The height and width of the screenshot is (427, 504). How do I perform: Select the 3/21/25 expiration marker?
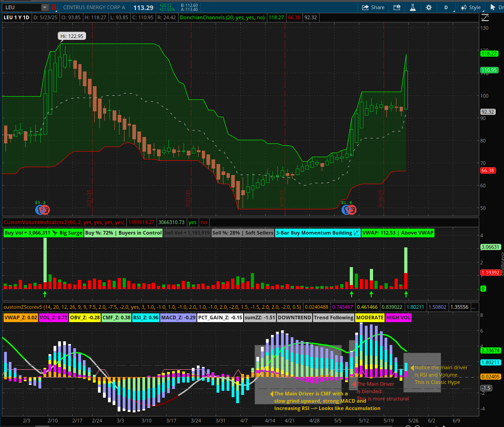tap(188, 197)
